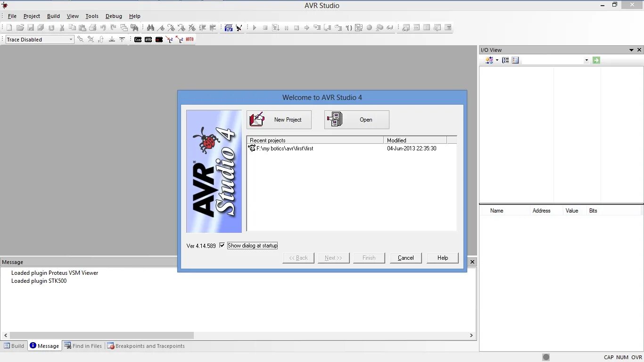Click the Clear All Bookmarks icon
Screen dimensions: 644x362
point(192,28)
